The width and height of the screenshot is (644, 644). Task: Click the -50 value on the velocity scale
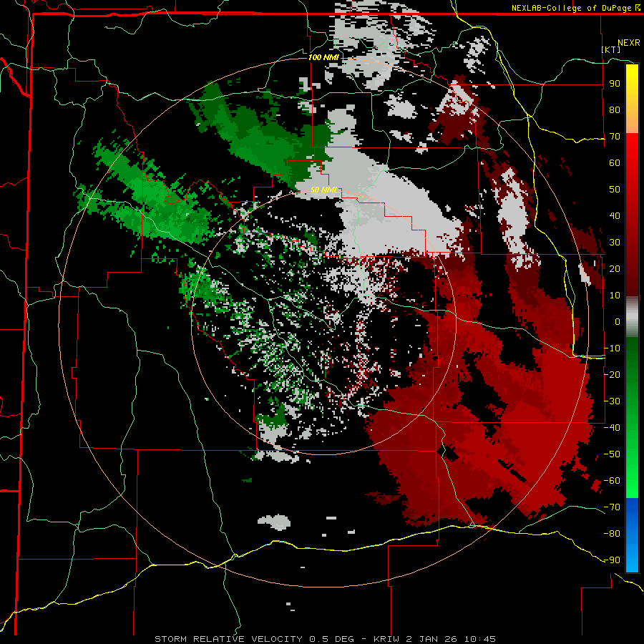coord(612,454)
